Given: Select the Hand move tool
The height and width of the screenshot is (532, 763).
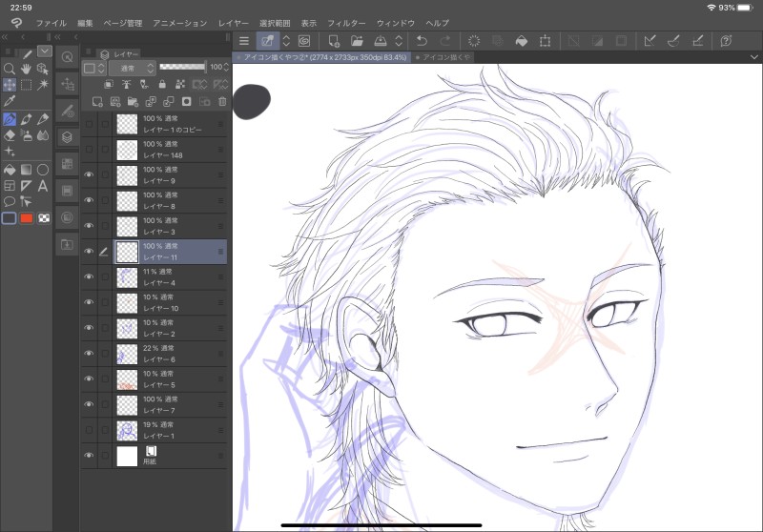Looking at the screenshot, I should coord(26,69).
